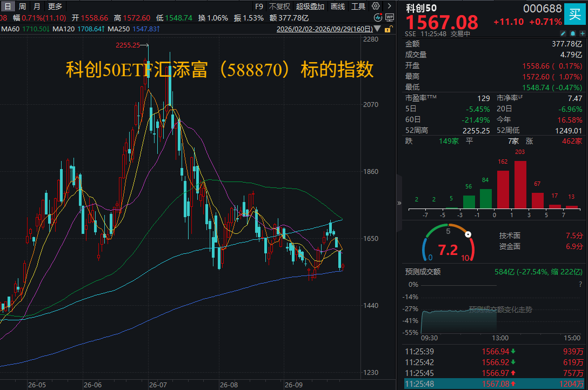The width and height of the screenshot is (588, 390).
Task: Click the bell alert icon
Action: pyautogui.click(x=573, y=33)
